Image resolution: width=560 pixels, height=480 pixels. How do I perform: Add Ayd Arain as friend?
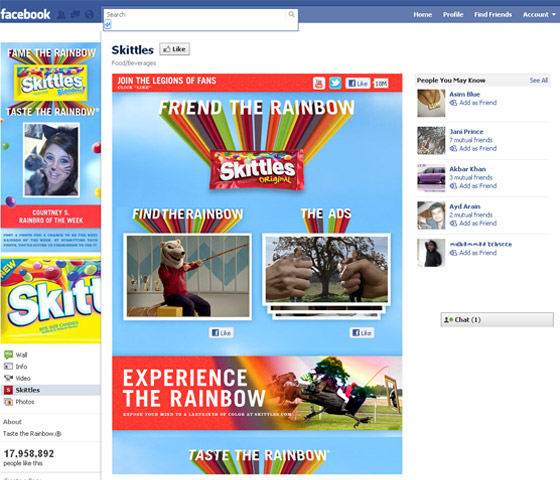[x=473, y=223]
